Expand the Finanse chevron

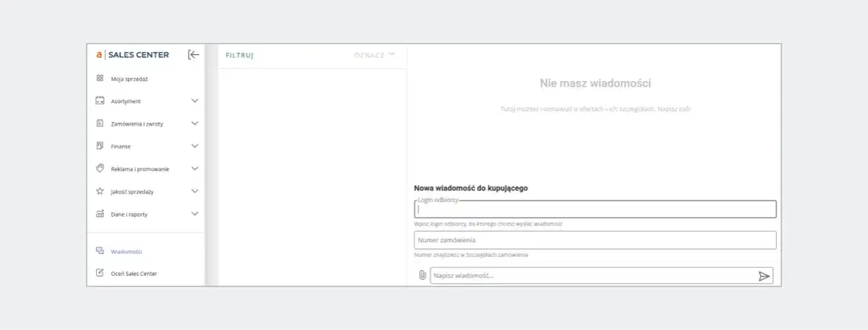tap(194, 146)
